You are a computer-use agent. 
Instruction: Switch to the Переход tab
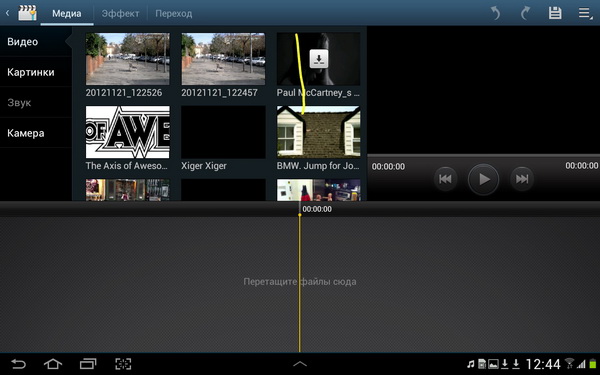click(x=173, y=13)
